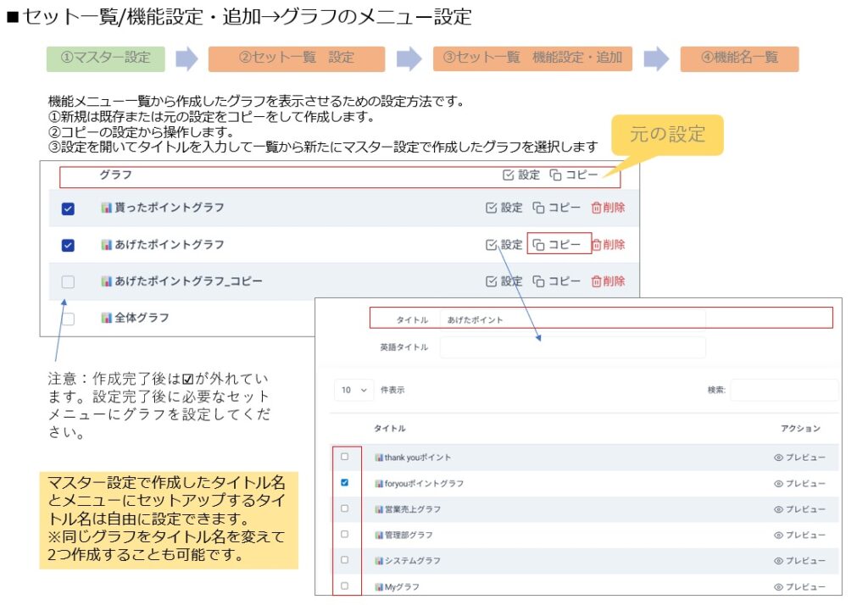Click the タイトル input field showing あげたポイント
This screenshot has width=868, height=605.
(572, 319)
